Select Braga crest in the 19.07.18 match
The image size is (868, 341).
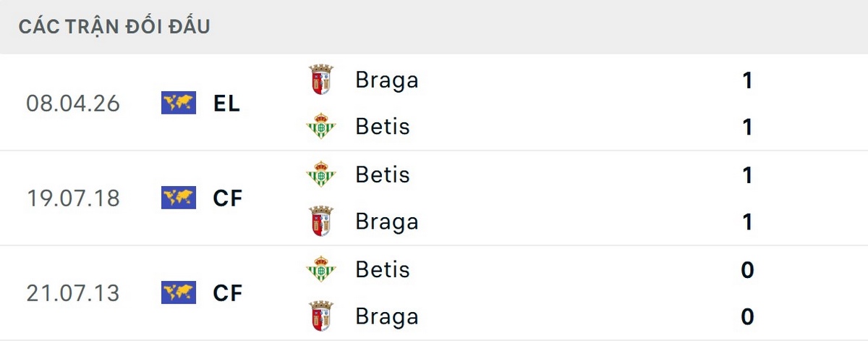(320, 222)
